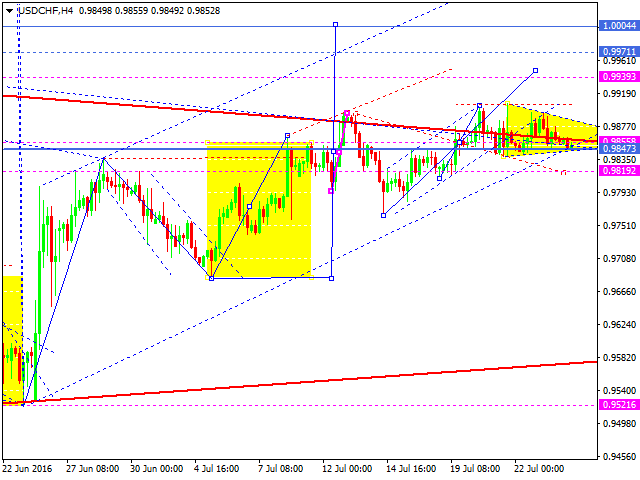Click the 0.99393 magenta price label

pyautogui.click(x=619, y=77)
